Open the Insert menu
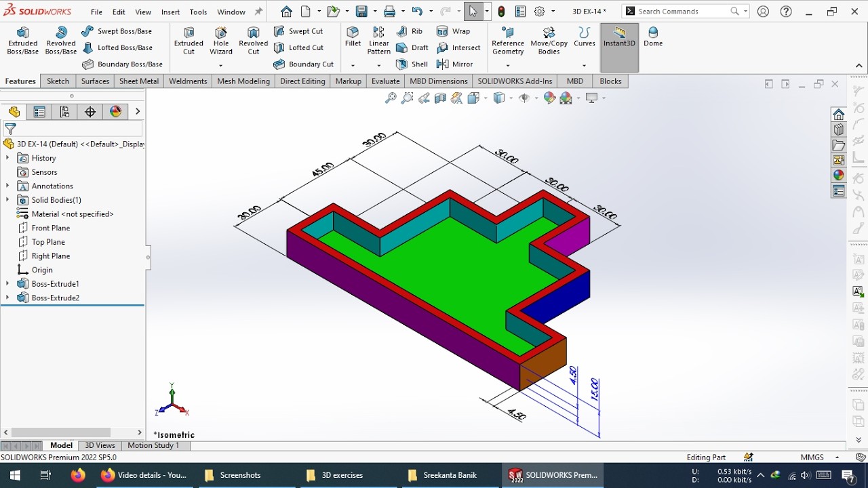Image resolution: width=868 pixels, height=488 pixels. pyautogui.click(x=170, y=12)
